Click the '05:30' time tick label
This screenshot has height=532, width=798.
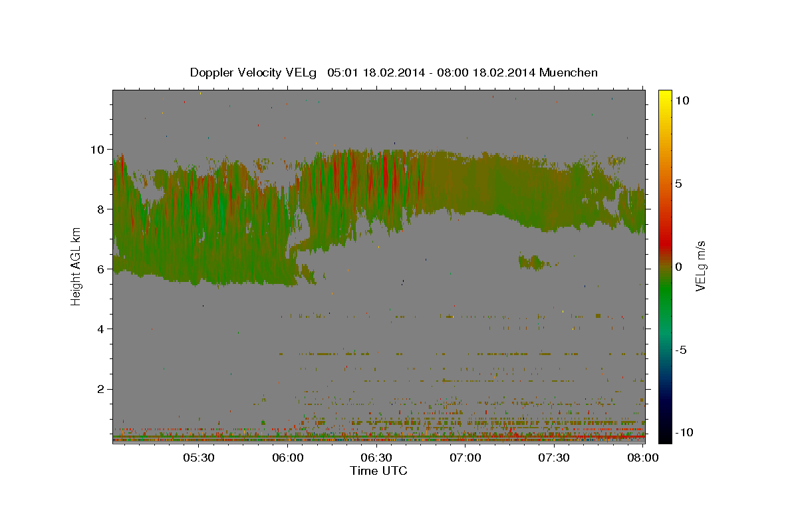198,458
